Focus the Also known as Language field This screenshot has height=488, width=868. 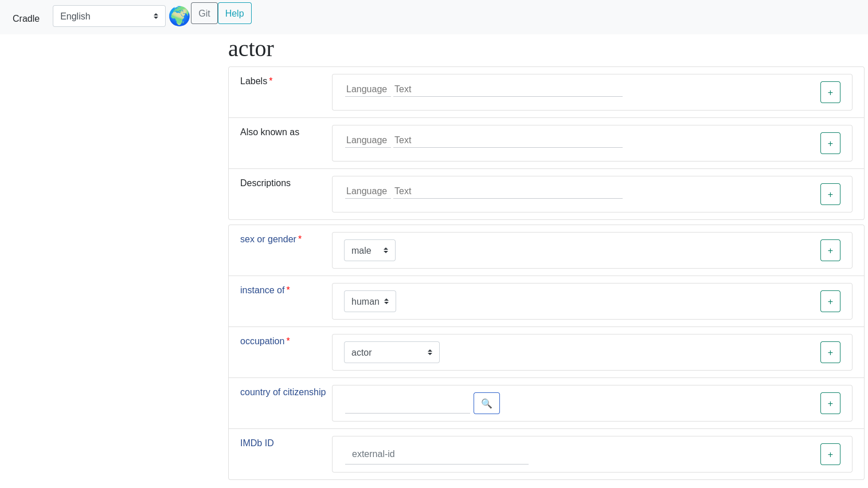click(368, 140)
